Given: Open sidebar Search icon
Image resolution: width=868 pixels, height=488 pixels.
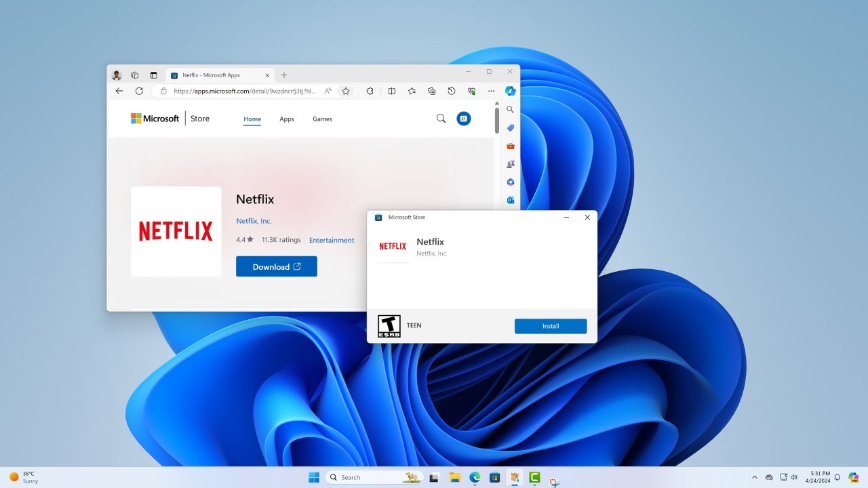Looking at the screenshot, I should coord(511,109).
